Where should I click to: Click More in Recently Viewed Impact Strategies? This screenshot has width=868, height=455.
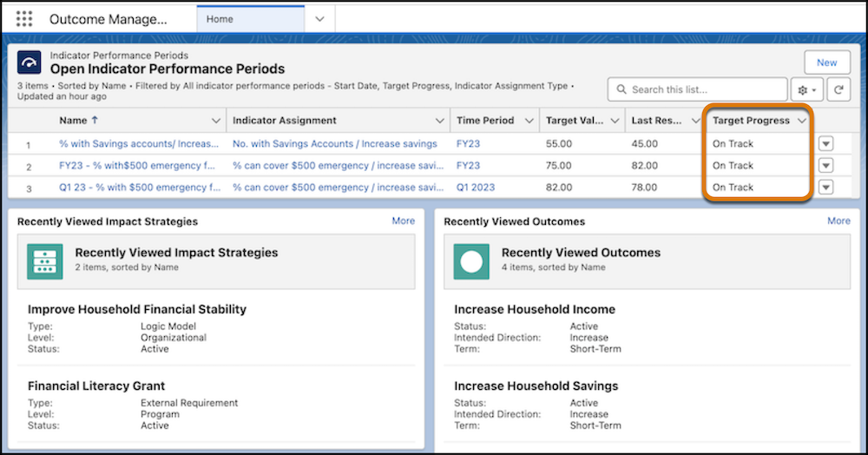click(403, 221)
